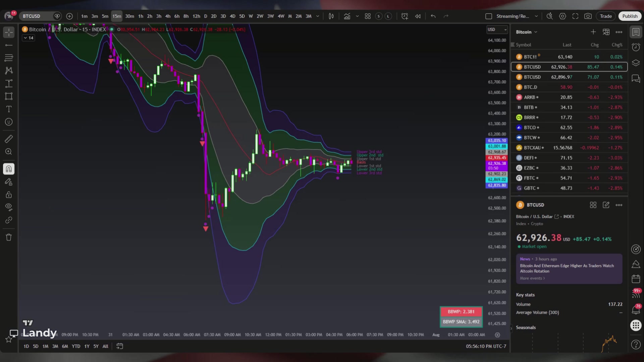Collapse the 14 indicators legend expander
The image size is (644, 362).
[x=28, y=38]
